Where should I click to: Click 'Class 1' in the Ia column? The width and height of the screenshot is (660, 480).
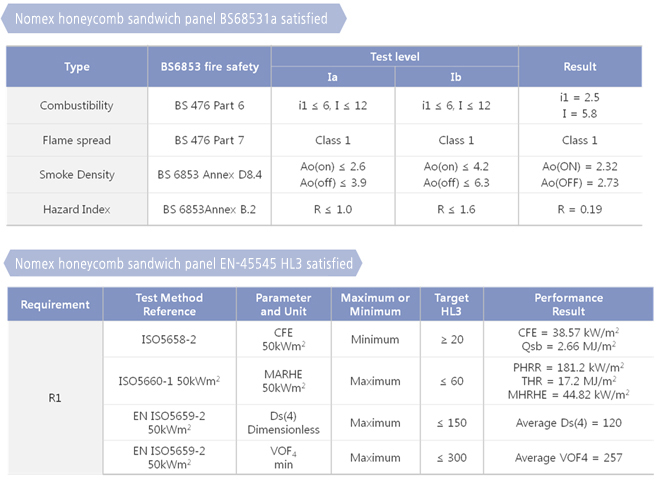click(x=333, y=140)
